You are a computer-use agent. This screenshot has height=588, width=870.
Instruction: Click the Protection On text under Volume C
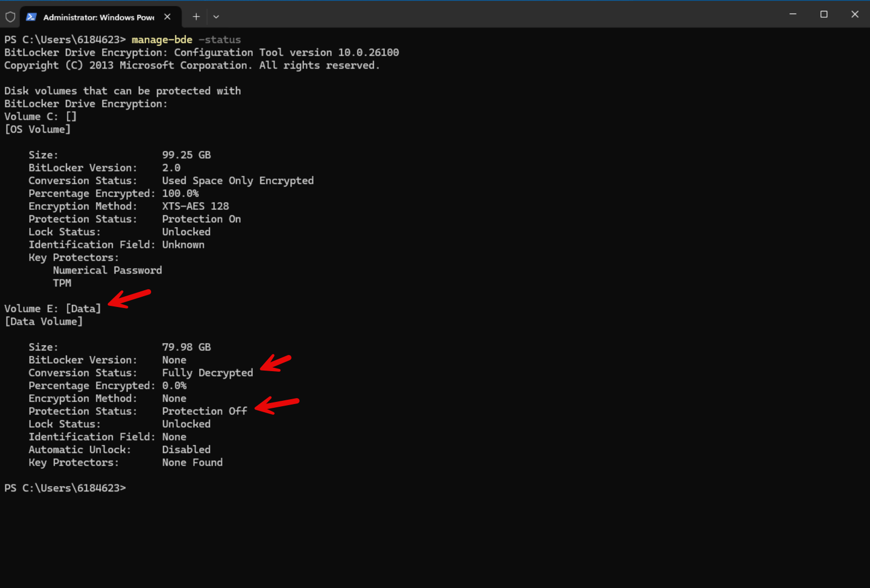pyautogui.click(x=201, y=218)
